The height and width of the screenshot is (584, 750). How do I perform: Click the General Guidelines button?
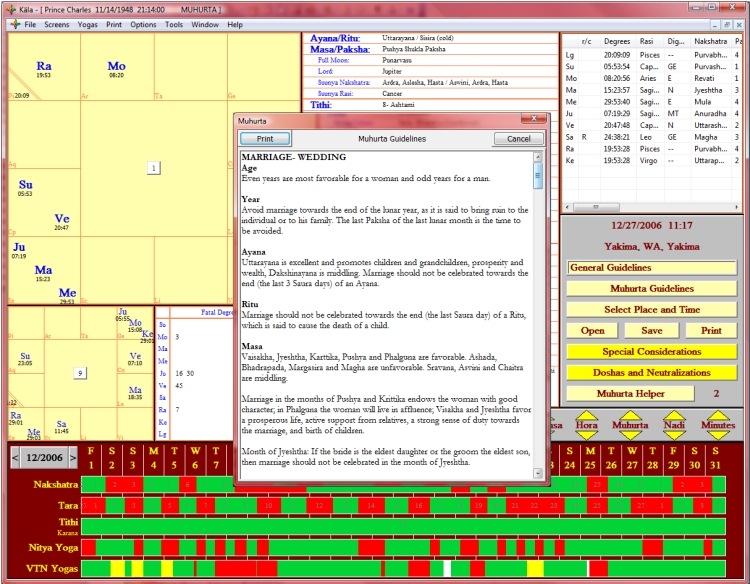coord(652,268)
